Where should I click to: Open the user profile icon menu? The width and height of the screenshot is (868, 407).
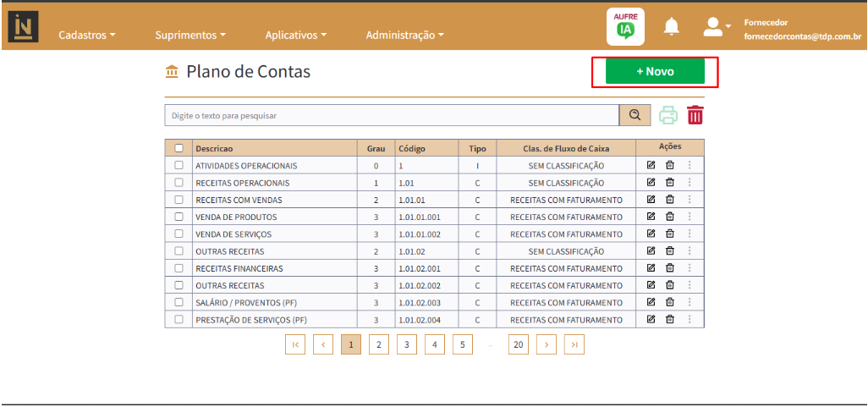coord(717,26)
